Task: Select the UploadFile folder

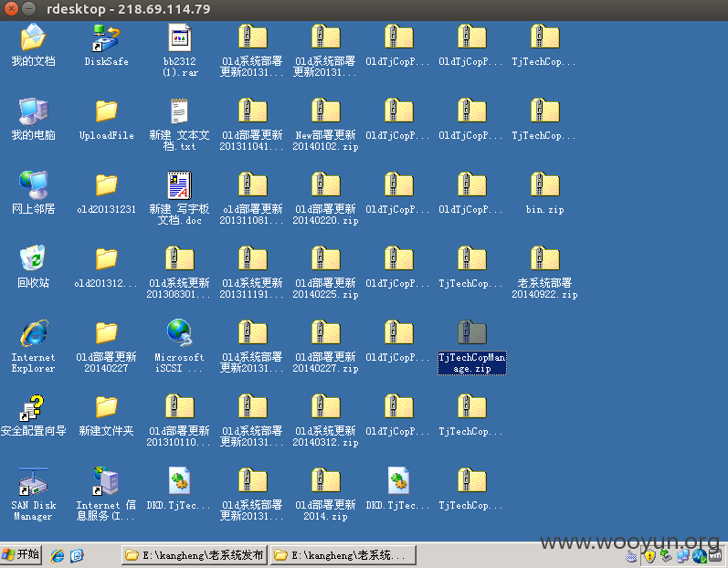Action: (x=106, y=120)
